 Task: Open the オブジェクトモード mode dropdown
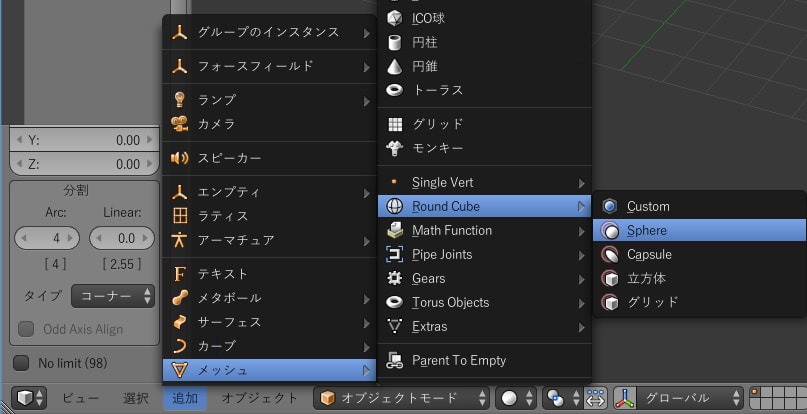coord(401,398)
